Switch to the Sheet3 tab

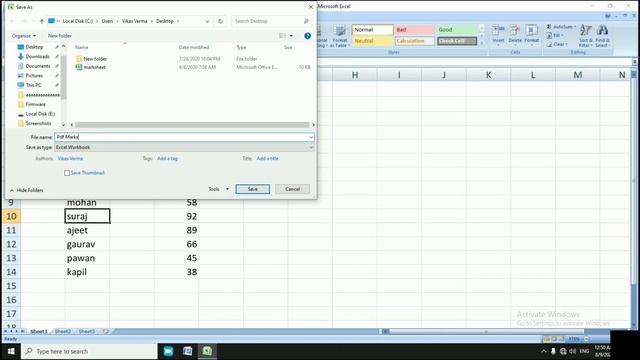click(x=87, y=331)
